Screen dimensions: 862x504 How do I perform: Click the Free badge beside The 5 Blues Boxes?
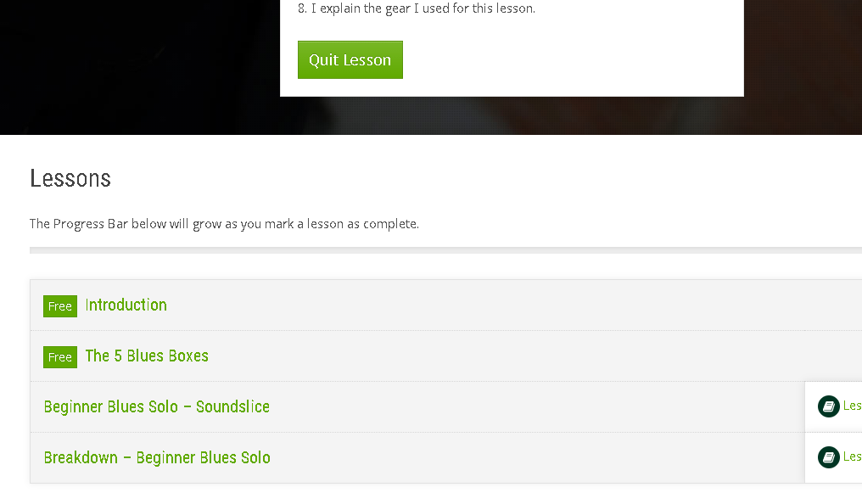(x=60, y=357)
